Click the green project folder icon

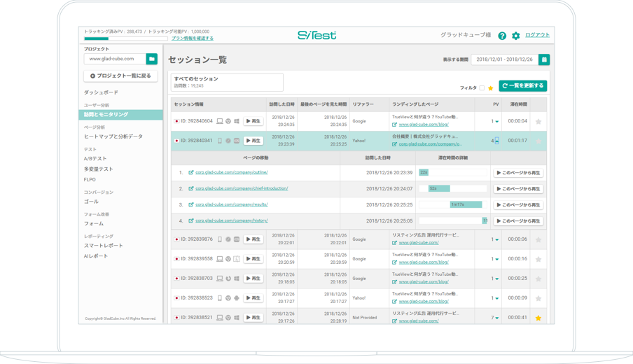coord(152,59)
